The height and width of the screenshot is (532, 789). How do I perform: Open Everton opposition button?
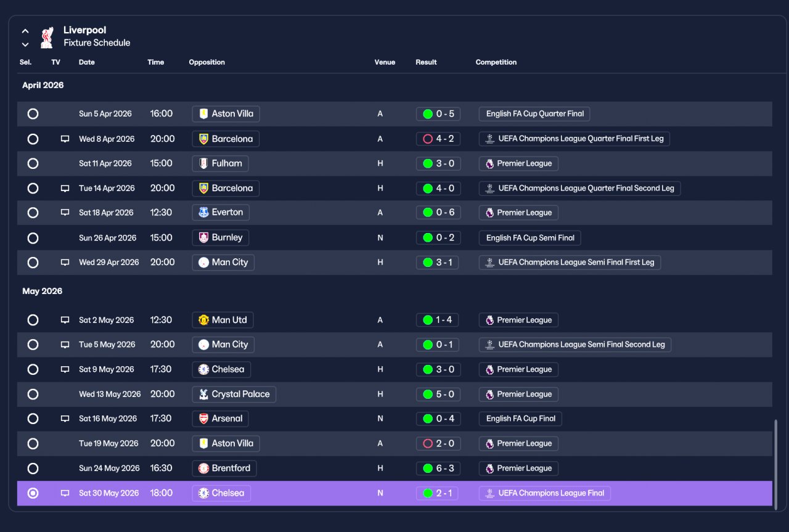point(221,213)
